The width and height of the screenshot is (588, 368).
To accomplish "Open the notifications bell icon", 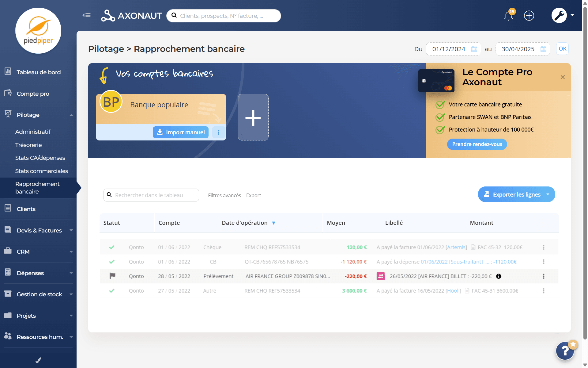I will point(508,16).
